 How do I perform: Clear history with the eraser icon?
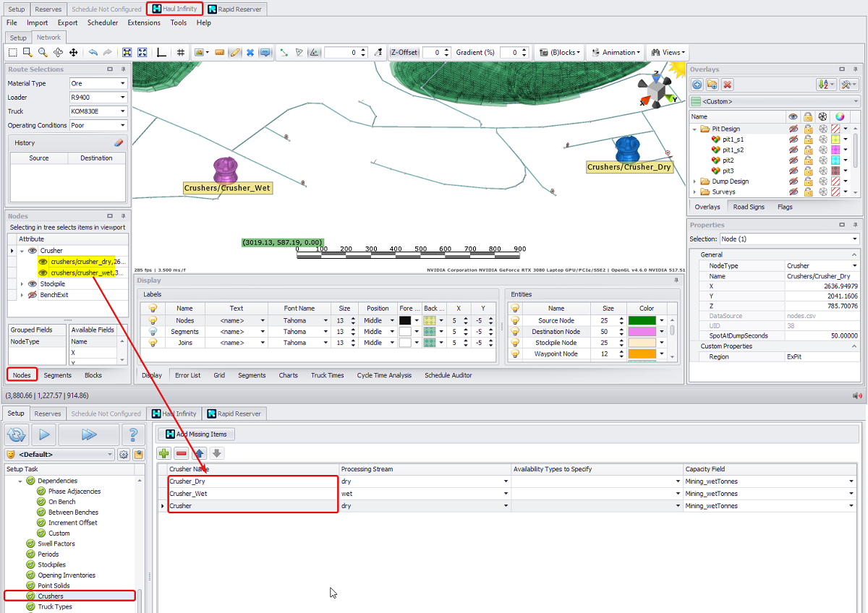119,143
